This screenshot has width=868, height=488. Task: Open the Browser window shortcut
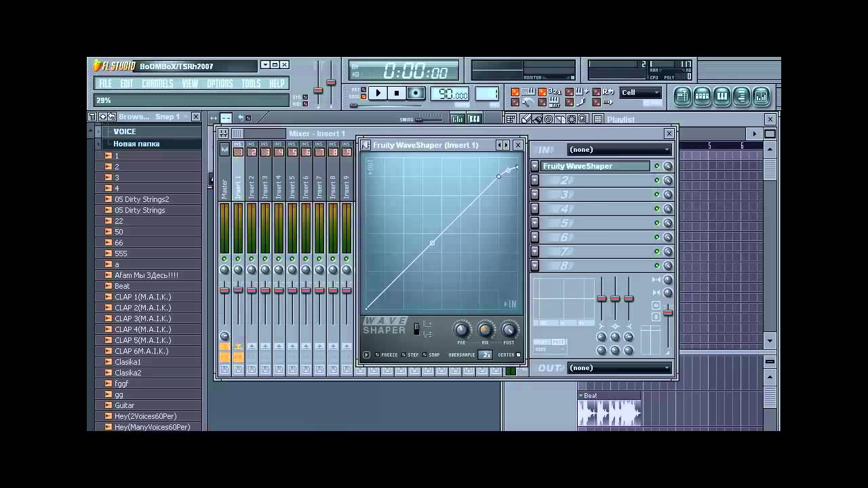click(x=741, y=96)
